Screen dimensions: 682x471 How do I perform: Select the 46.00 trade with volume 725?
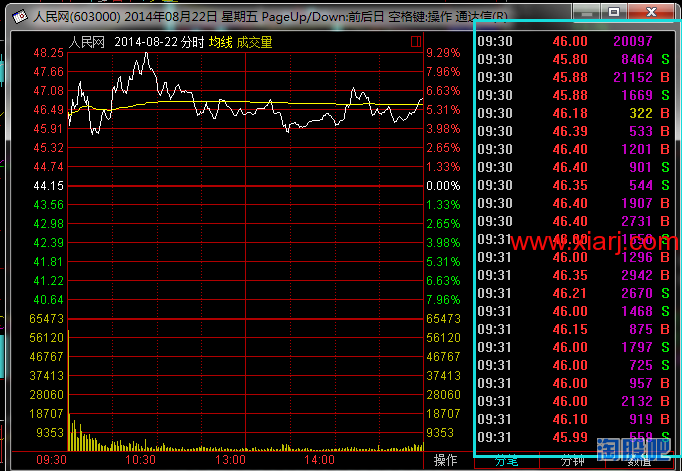point(574,365)
